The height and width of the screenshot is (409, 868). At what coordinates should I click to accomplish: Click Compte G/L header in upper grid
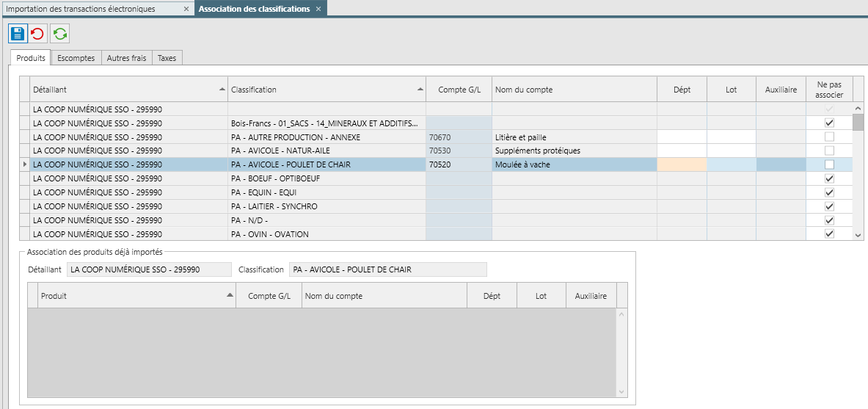459,90
